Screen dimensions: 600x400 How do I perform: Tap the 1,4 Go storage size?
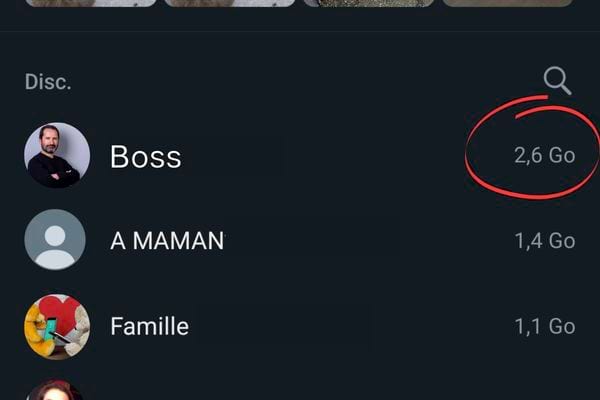coord(544,241)
